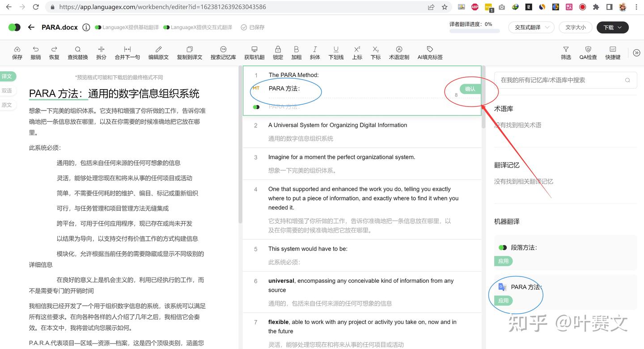Select the 复制到译文 copy-to-target icon
Image resolution: width=644 pixels, height=349 pixels.
[189, 52]
